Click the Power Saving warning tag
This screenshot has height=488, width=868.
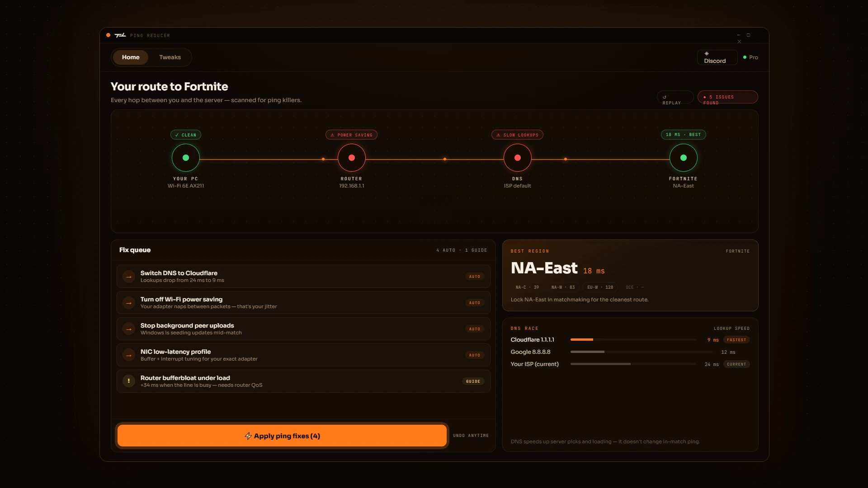351,135
